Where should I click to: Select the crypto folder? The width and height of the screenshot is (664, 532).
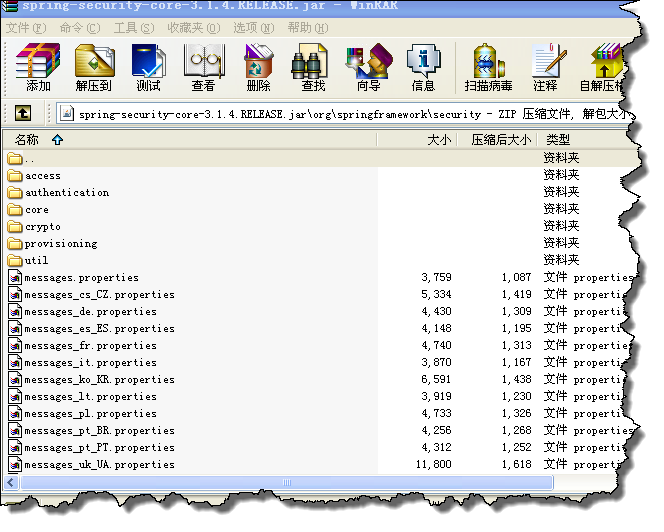(x=34, y=226)
